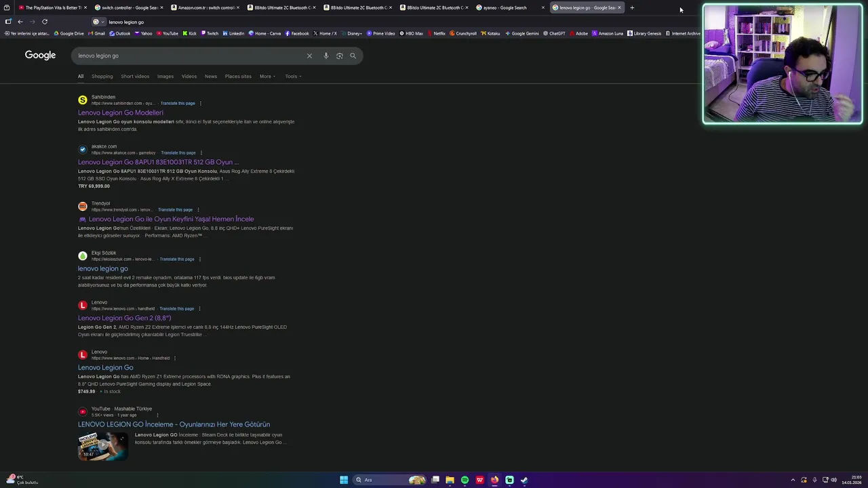Open the Lenovo Legion Go 8APU1 akakce link
The width and height of the screenshot is (868, 488).
(x=159, y=162)
